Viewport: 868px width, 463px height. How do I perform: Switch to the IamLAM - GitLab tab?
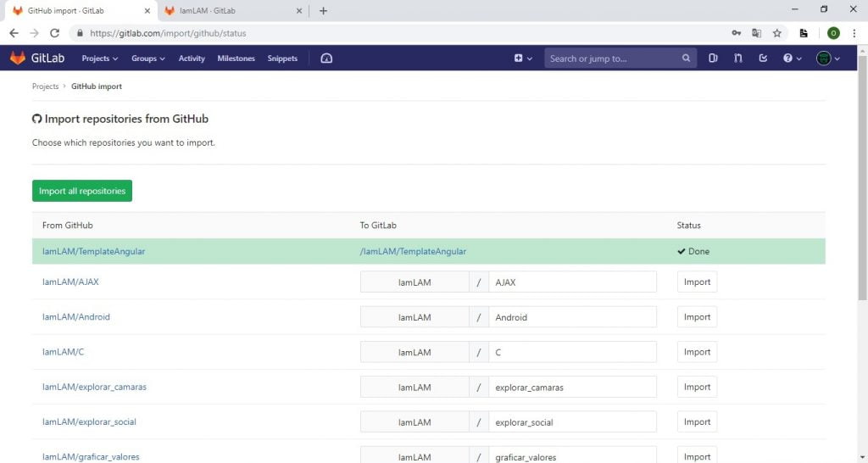pos(232,10)
